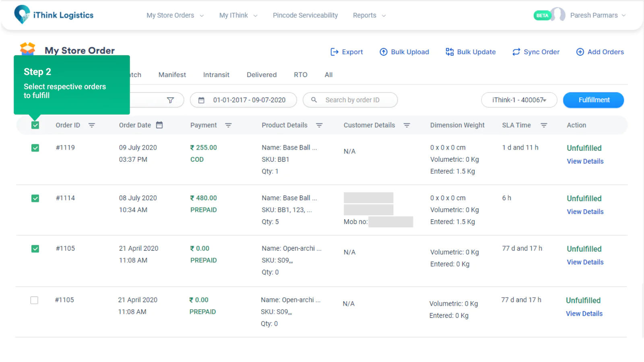Open the Order ID column filter icon
The image size is (644, 362).
click(92, 125)
